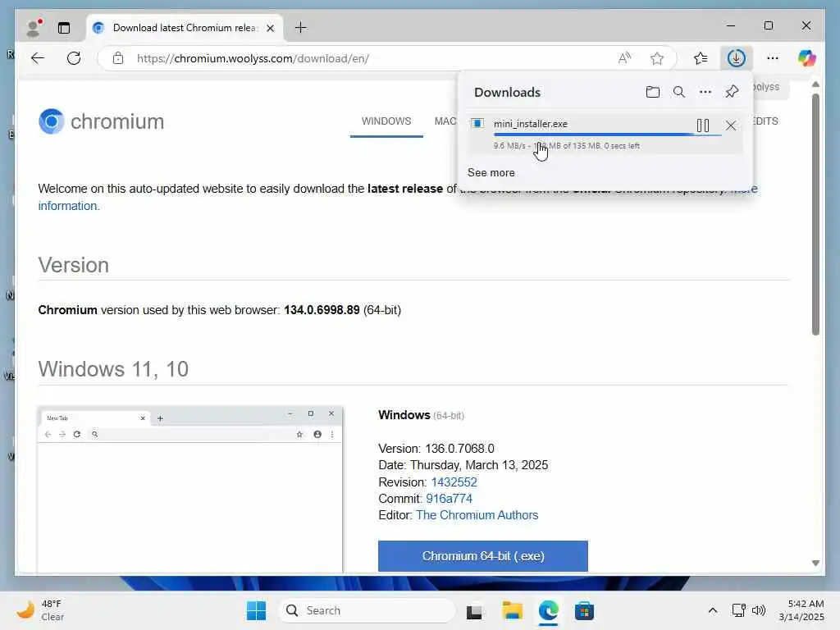
Task: Close the Download latest Chromium tab
Action: pyautogui.click(x=271, y=28)
